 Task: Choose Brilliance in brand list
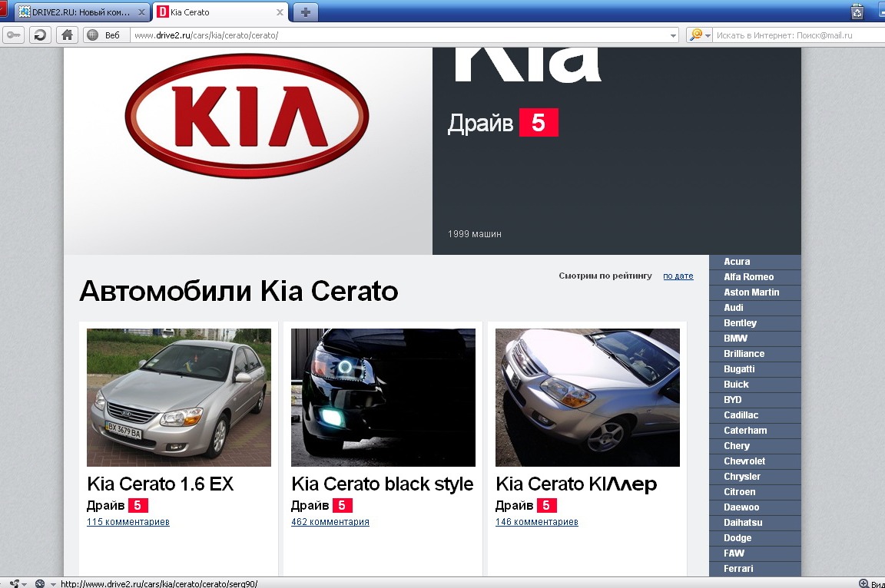click(x=754, y=353)
